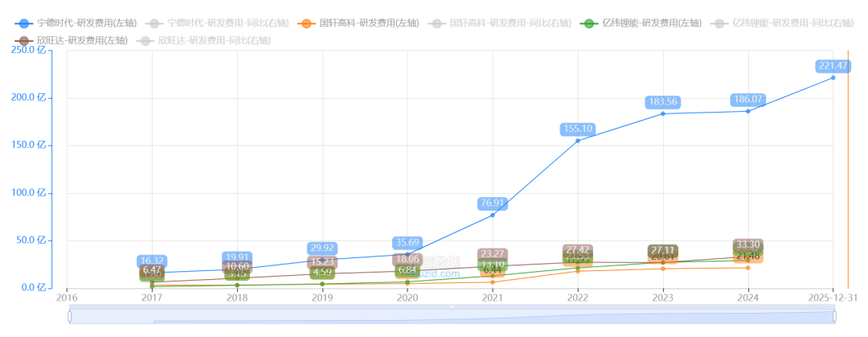
Task: Click the 150.0 亿 y-axis label
Action: (30, 146)
